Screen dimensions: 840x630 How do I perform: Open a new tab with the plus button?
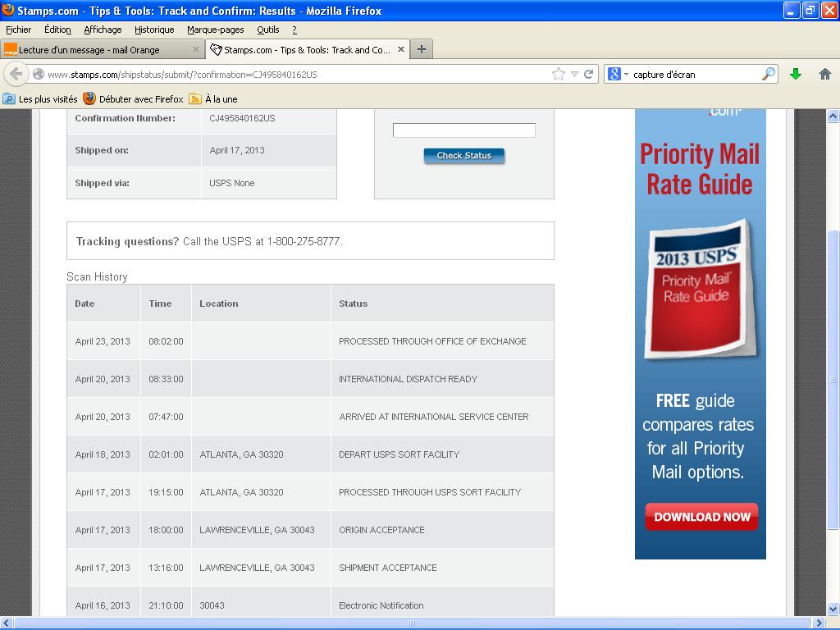[422, 49]
